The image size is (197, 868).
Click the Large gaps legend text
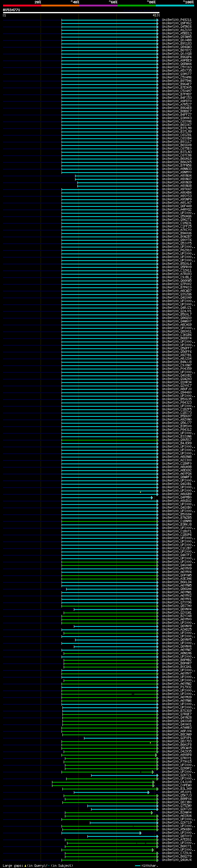pos(13,865)
